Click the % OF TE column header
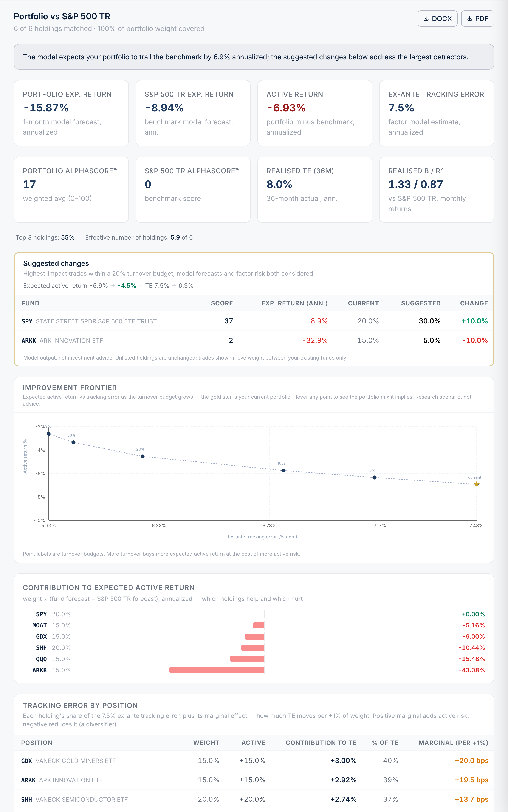This screenshot has width=508, height=812. pos(385,743)
